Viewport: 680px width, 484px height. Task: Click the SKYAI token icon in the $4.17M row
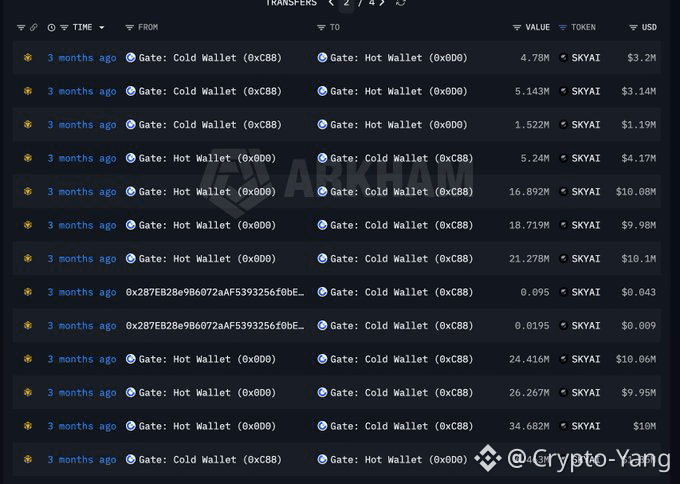tap(563, 158)
